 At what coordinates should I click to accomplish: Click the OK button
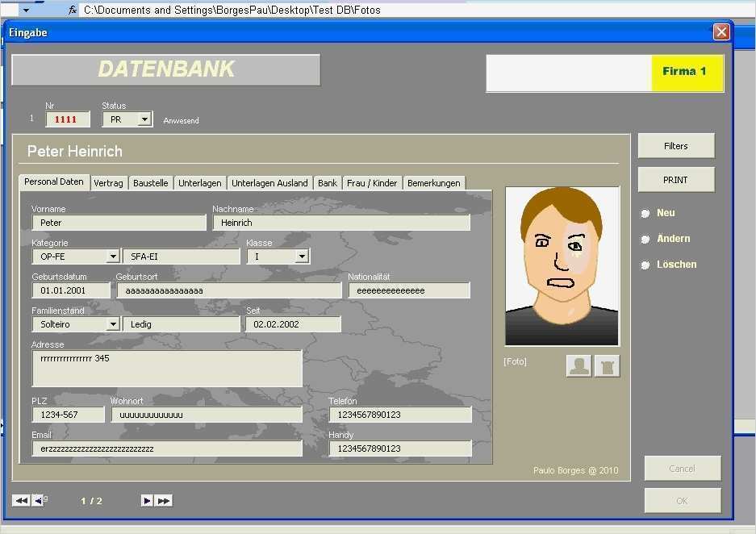coord(683,501)
